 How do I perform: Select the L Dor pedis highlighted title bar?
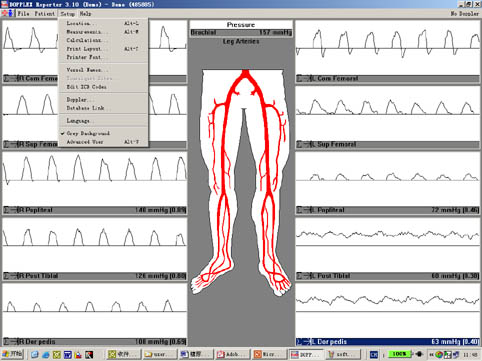pos(387,342)
